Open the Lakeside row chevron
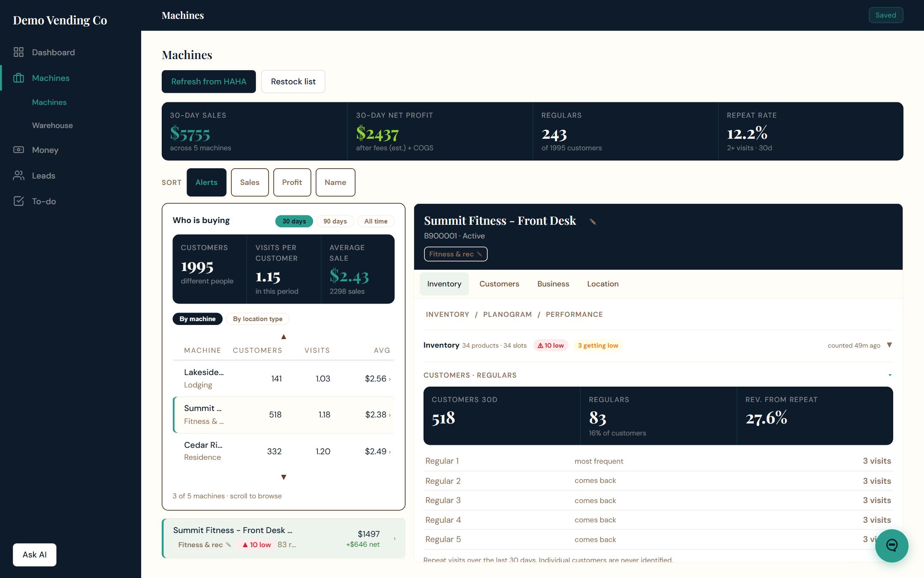 click(390, 379)
